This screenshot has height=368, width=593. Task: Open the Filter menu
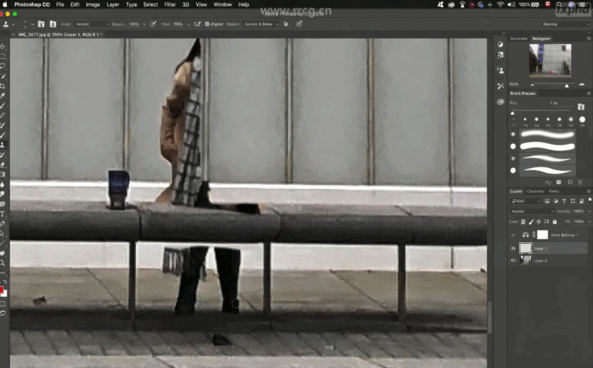coord(170,5)
